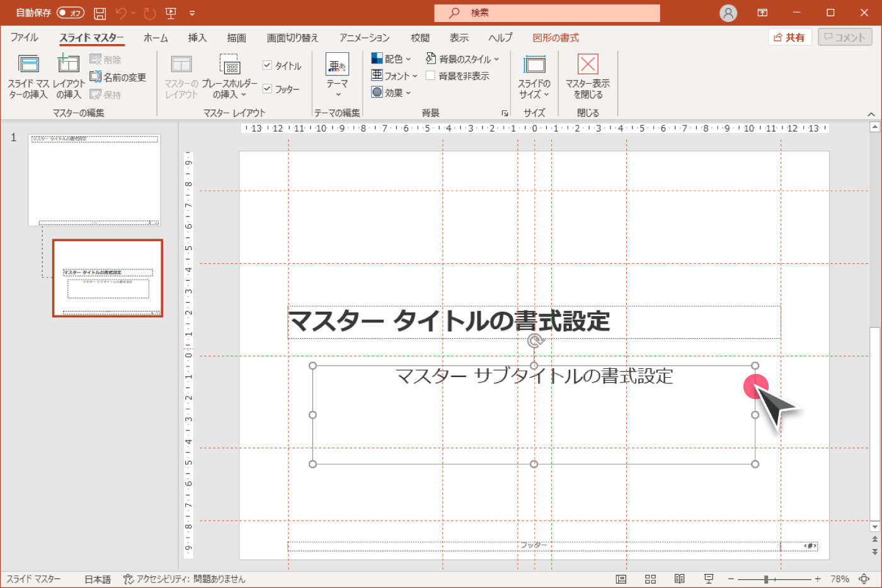Image resolution: width=882 pixels, height=588 pixels.
Task: Open the background group dialog launcher
Action: point(505,113)
